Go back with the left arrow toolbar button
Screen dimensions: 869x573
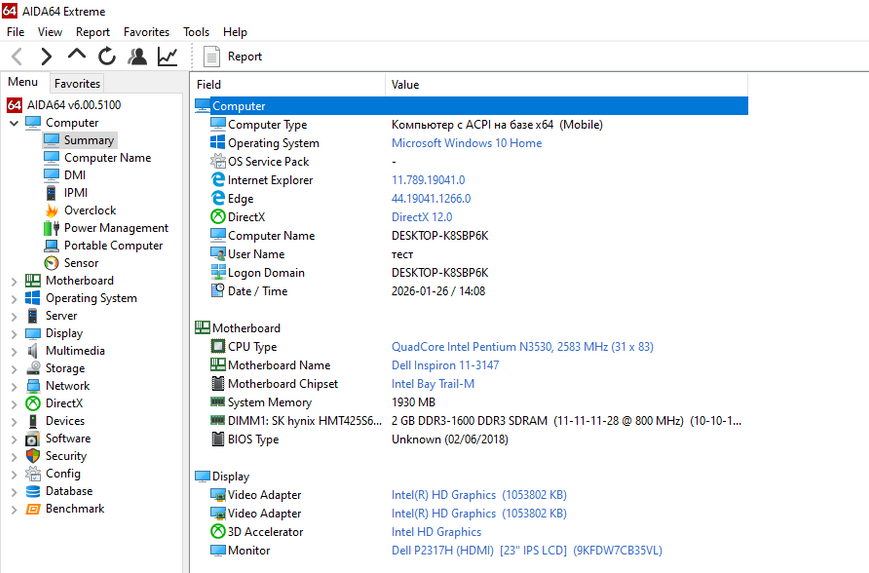click(17, 56)
